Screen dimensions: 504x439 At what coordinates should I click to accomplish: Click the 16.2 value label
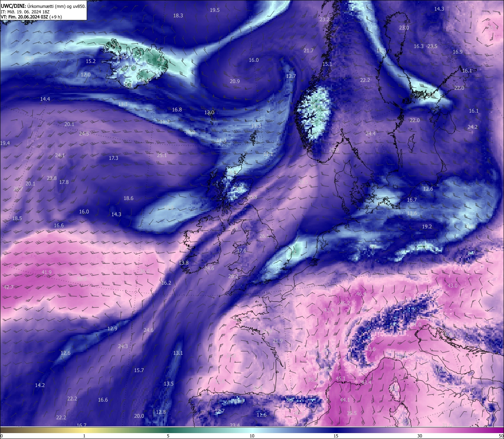coord(166,283)
